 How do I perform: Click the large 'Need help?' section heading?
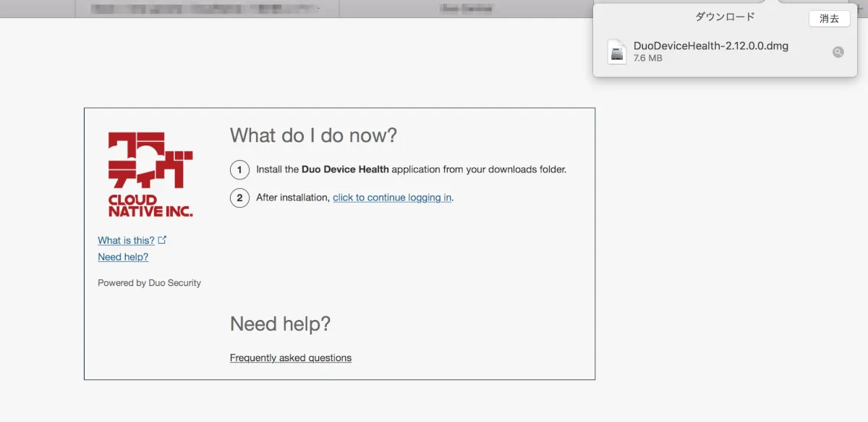[x=280, y=324]
